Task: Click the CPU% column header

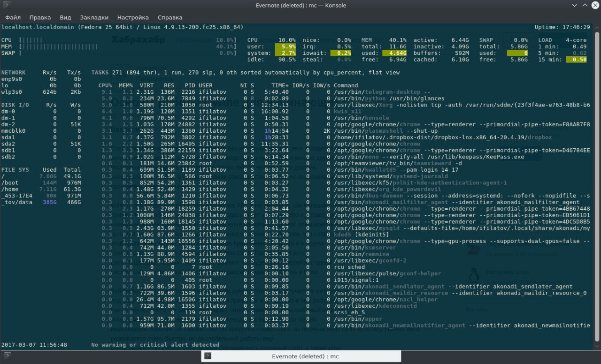Action: 105,86
